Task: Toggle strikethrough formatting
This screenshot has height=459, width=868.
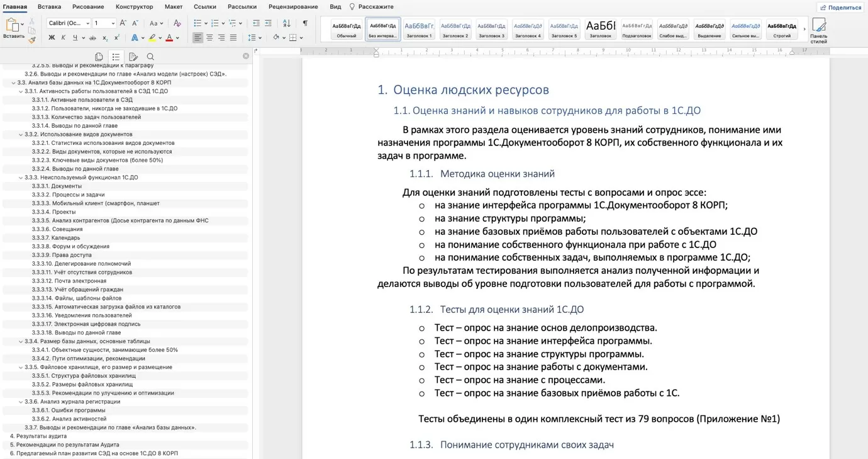Action: pos(93,38)
